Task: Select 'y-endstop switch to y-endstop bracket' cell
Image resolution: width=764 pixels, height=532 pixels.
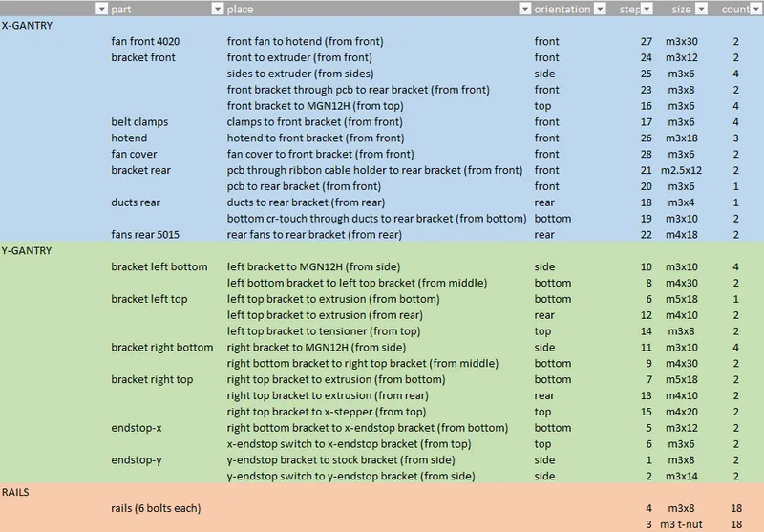Action: 350,476
